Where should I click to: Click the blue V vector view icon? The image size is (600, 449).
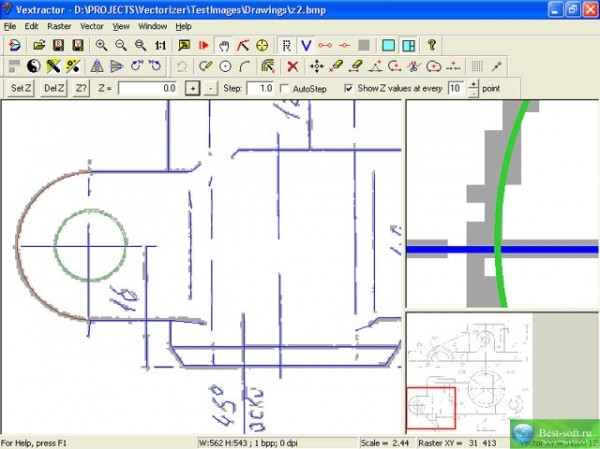pyautogui.click(x=306, y=45)
